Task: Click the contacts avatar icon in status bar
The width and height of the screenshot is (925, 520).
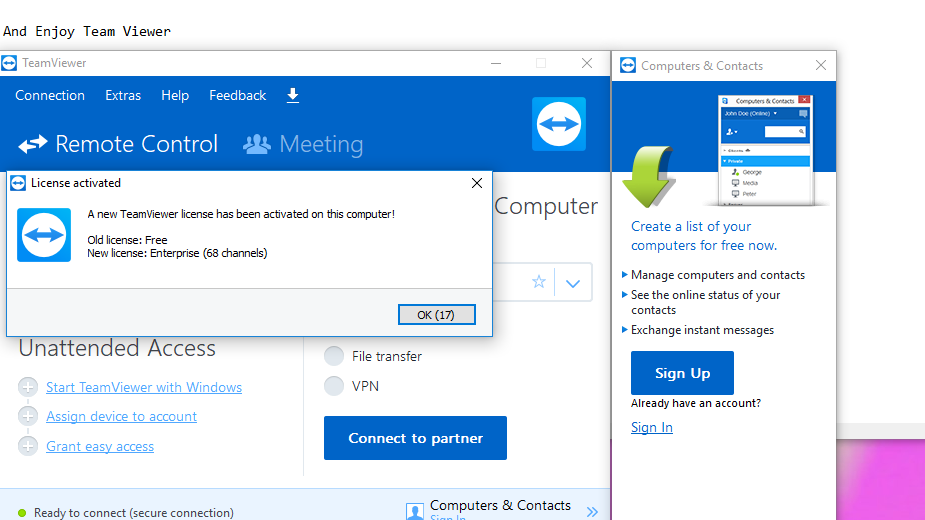Action: click(415, 511)
